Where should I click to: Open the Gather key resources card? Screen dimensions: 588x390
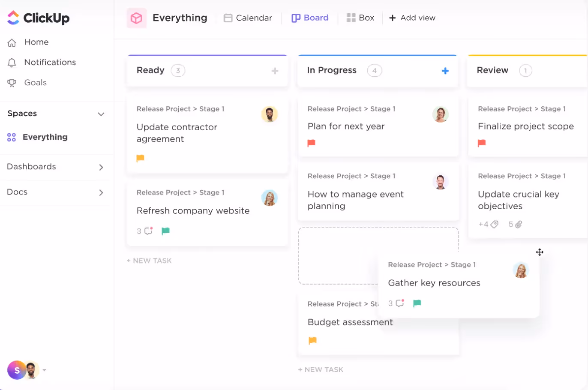click(x=459, y=285)
